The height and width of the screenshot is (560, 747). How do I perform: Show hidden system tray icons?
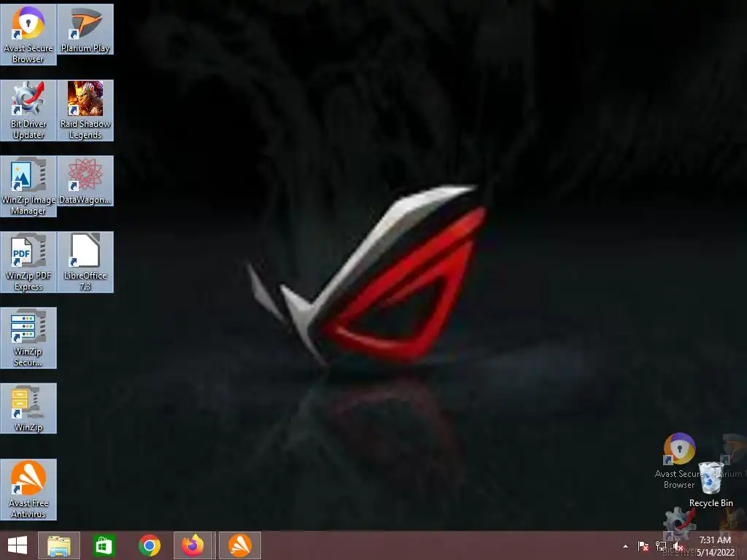pyautogui.click(x=625, y=546)
